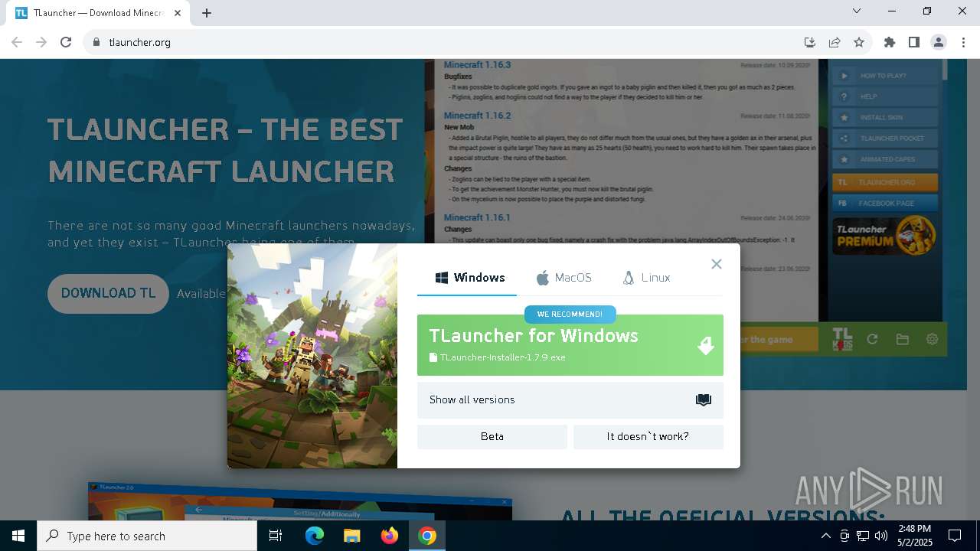Click the book icon beside Show all versions
This screenshot has height=551, width=980.
click(703, 400)
